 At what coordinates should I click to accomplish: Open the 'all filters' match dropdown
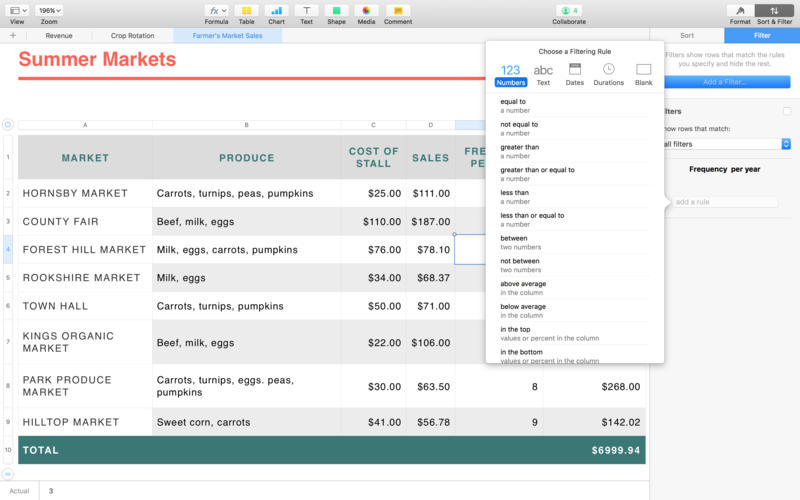tap(727, 144)
